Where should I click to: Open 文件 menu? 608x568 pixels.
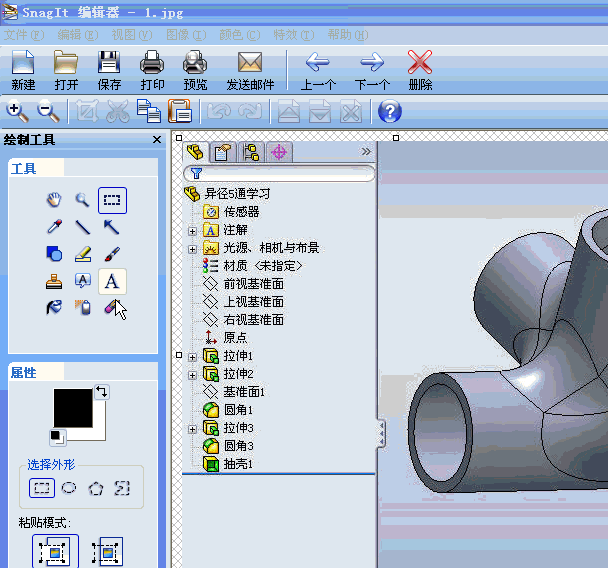click(24, 35)
